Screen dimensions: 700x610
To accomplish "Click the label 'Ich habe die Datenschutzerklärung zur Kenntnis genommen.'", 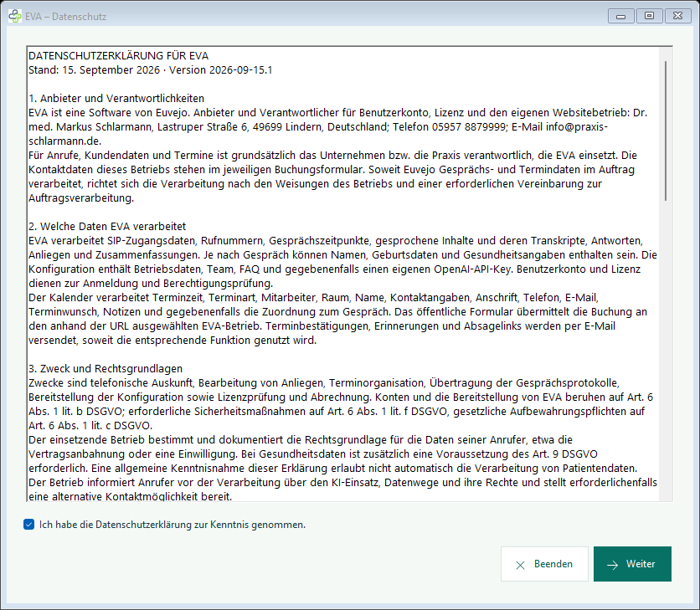I will [172, 525].
